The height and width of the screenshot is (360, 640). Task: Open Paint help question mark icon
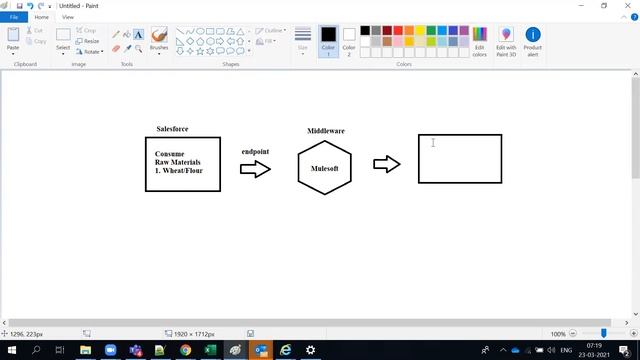click(x=634, y=17)
